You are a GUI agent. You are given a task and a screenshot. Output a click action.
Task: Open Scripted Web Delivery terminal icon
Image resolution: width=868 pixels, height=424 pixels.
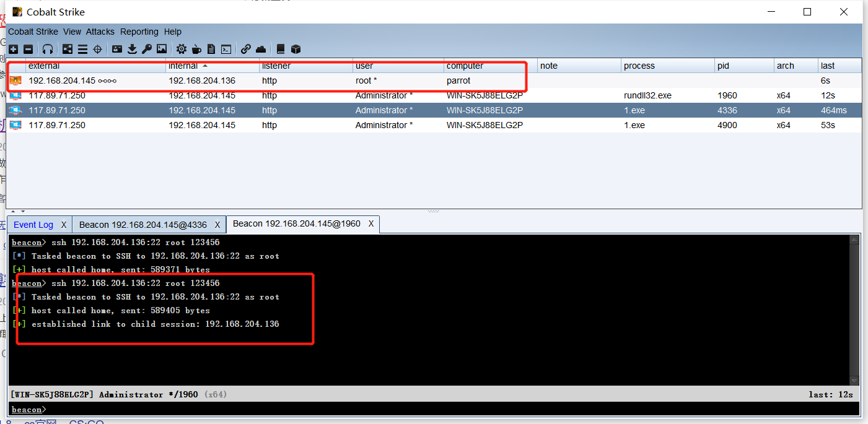[227, 49]
